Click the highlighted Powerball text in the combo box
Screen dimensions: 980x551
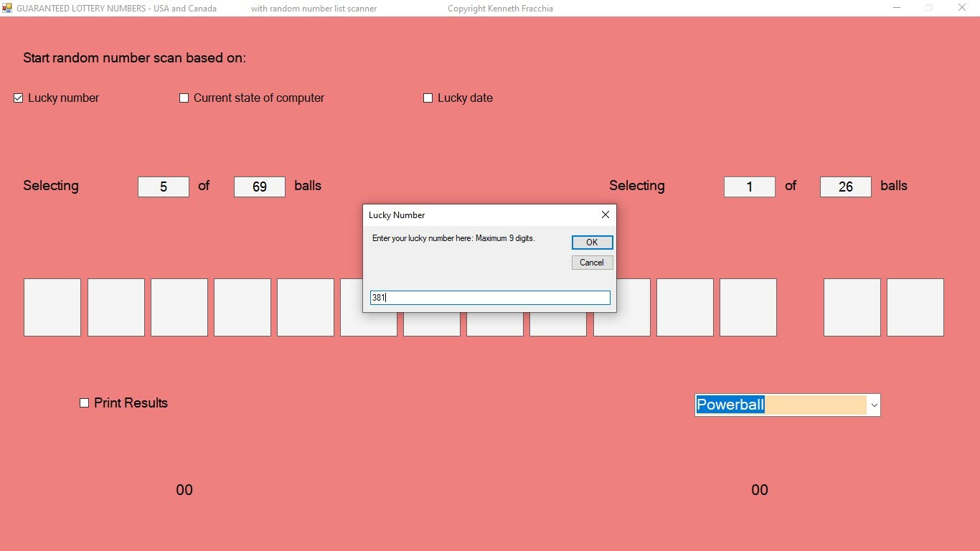[x=730, y=405]
